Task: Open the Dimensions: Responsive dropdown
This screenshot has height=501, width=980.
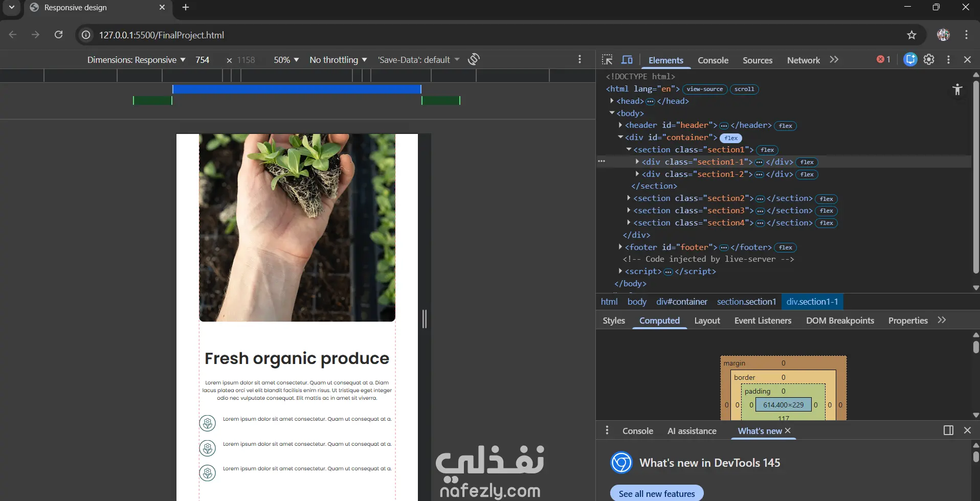Action: pos(136,60)
